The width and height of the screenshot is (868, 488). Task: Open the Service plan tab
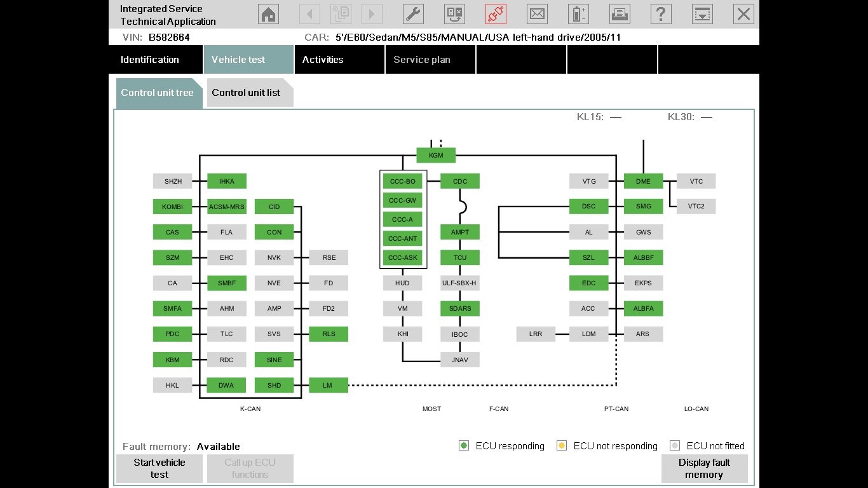point(422,60)
